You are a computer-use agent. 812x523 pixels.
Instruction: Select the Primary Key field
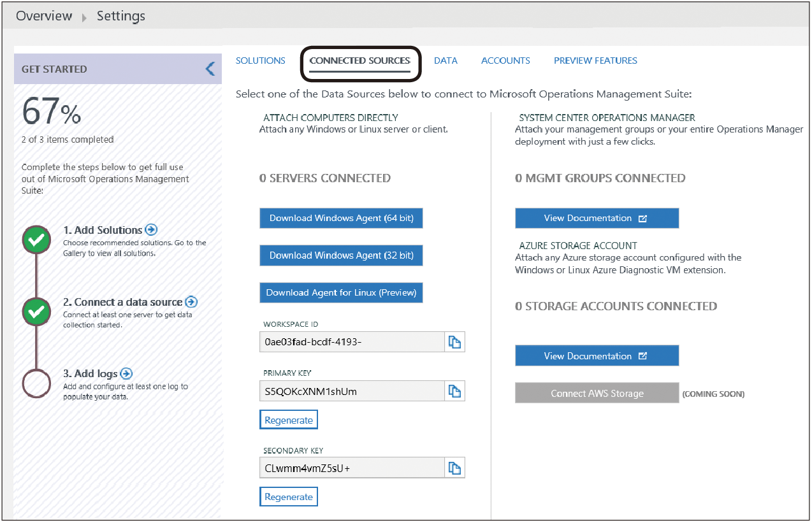(352, 391)
